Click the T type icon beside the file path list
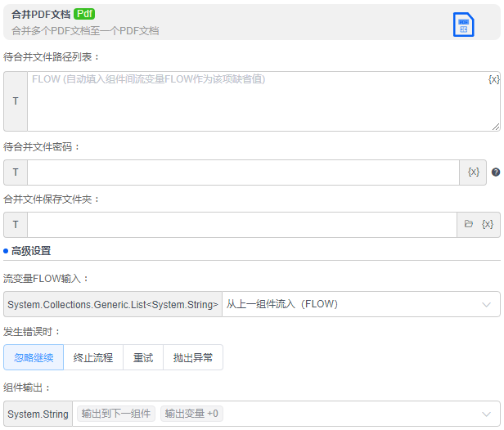504x430 pixels. coord(16,101)
